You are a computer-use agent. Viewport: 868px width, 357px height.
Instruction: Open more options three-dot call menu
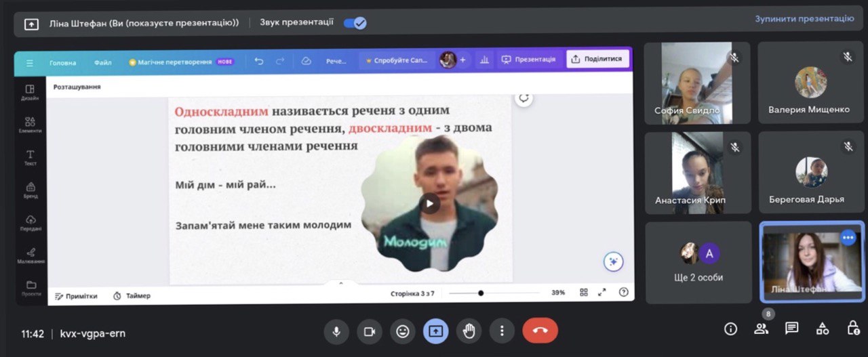tap(502, 331)
